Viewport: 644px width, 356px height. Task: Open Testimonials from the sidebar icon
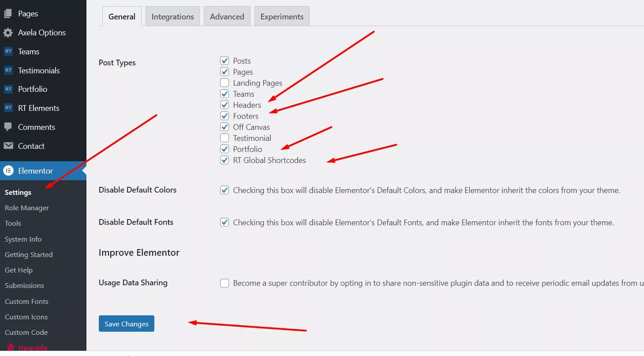(9, 70)
